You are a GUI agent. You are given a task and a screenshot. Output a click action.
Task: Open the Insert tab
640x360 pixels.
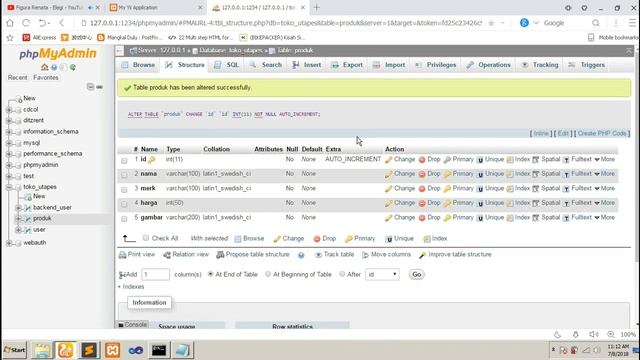click(307, 65)
